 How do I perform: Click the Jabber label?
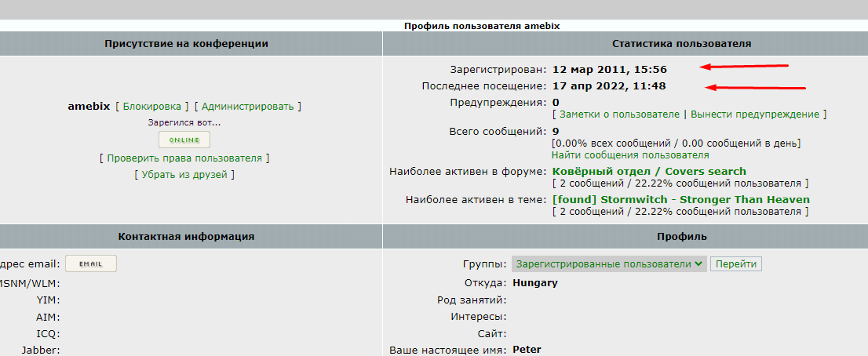tap(41, 350)
